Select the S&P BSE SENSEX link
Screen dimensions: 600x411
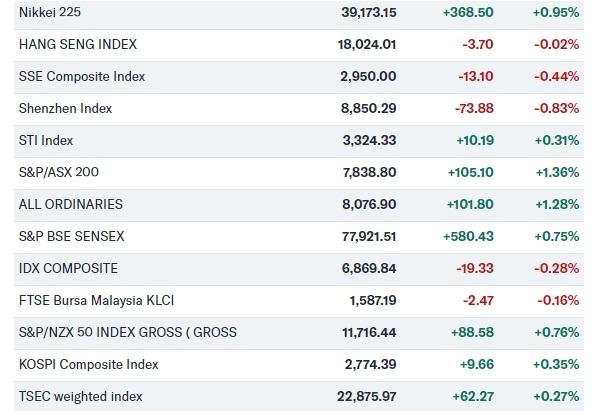(x=74, y=236)
